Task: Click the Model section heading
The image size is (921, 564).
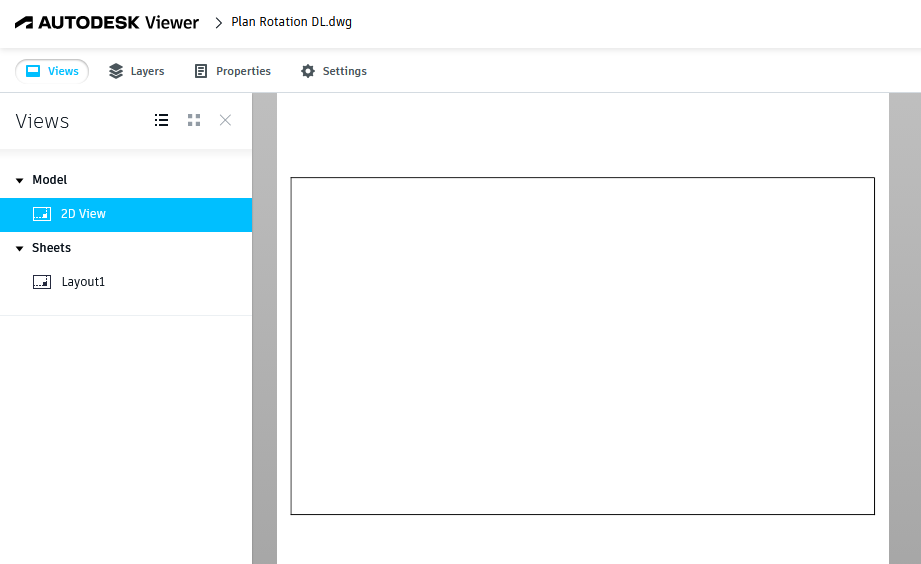Action: click(50, 180)
